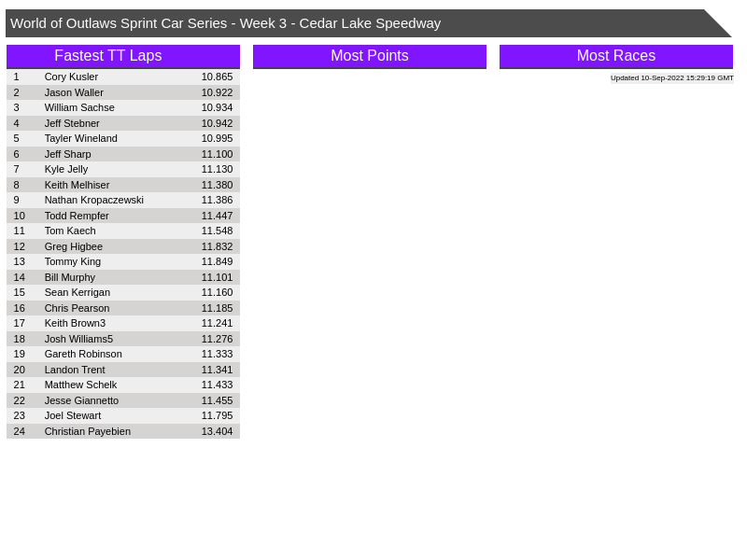747x560 pixels.
Task: Select Jason Waller in the list
Action: point(74,92)
